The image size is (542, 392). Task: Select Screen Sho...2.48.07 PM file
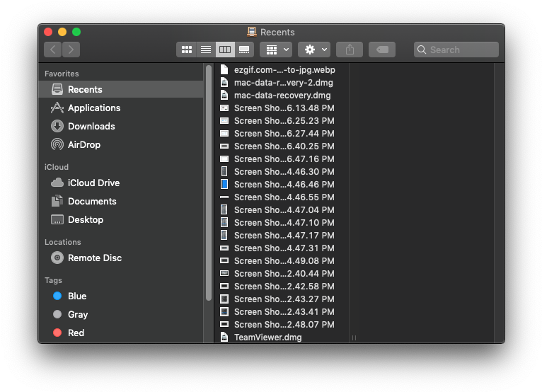[282, 325]
